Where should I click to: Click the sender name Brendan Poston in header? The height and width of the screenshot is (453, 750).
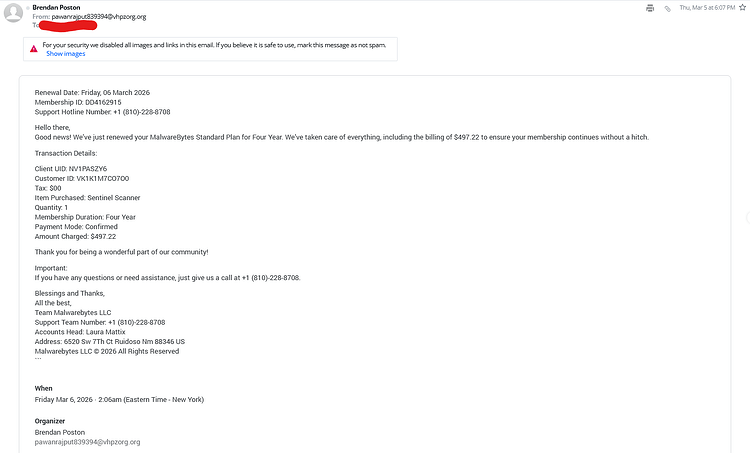pyautogui.click(x=56, y=7)
